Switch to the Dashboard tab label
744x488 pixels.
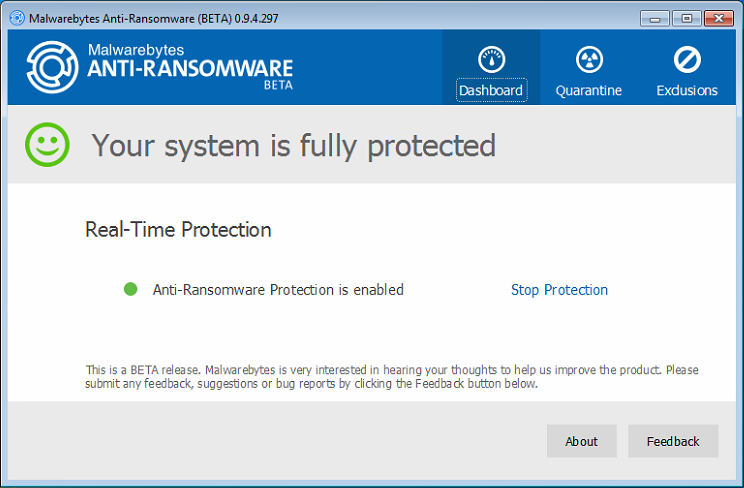491,90
